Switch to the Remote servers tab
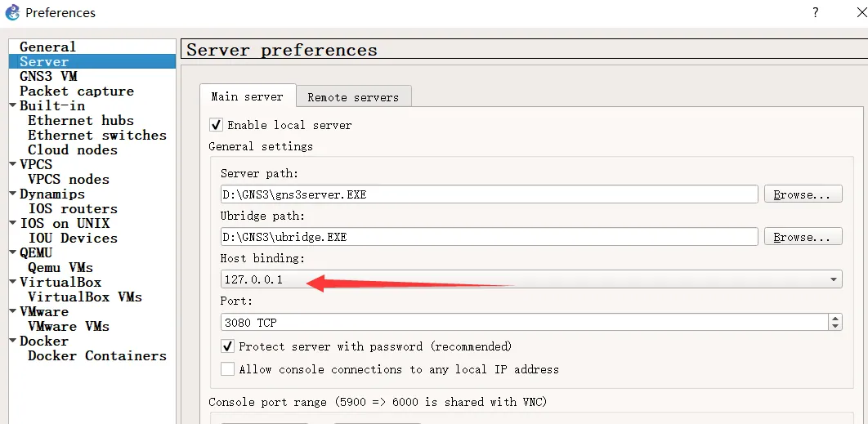This screenshot has height=424, width=868. 353,97
